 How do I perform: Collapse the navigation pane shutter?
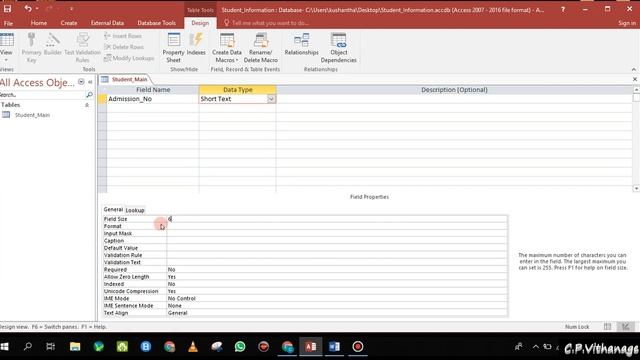tap(90, 82)
